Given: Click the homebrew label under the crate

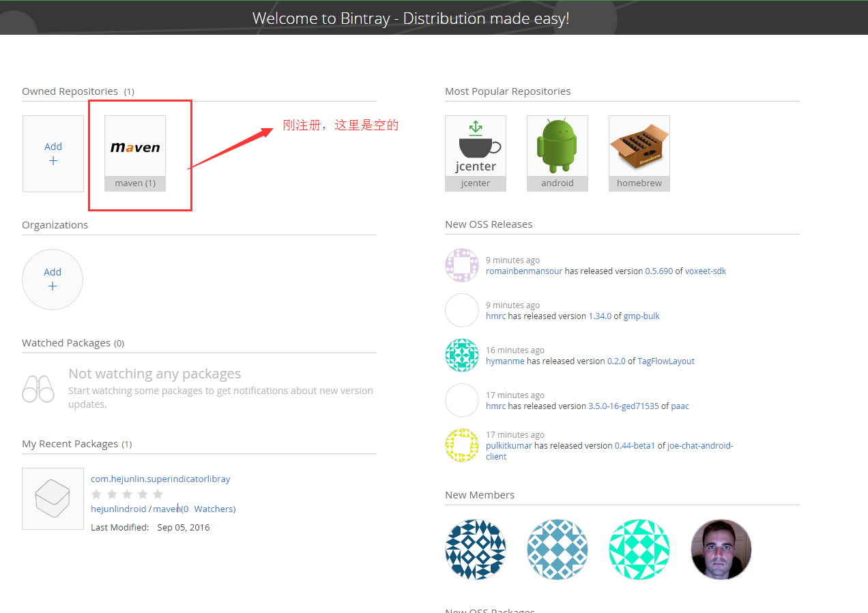Looking at the screenshot, I should [x=639, y=183].
